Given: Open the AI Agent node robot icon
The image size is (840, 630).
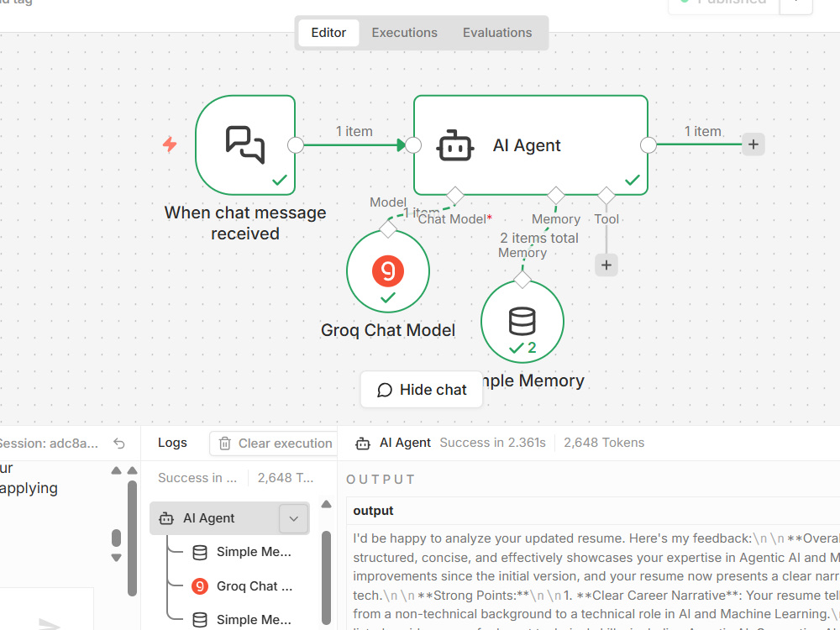Looking at the screenshot, I should (x=454, y=145).
